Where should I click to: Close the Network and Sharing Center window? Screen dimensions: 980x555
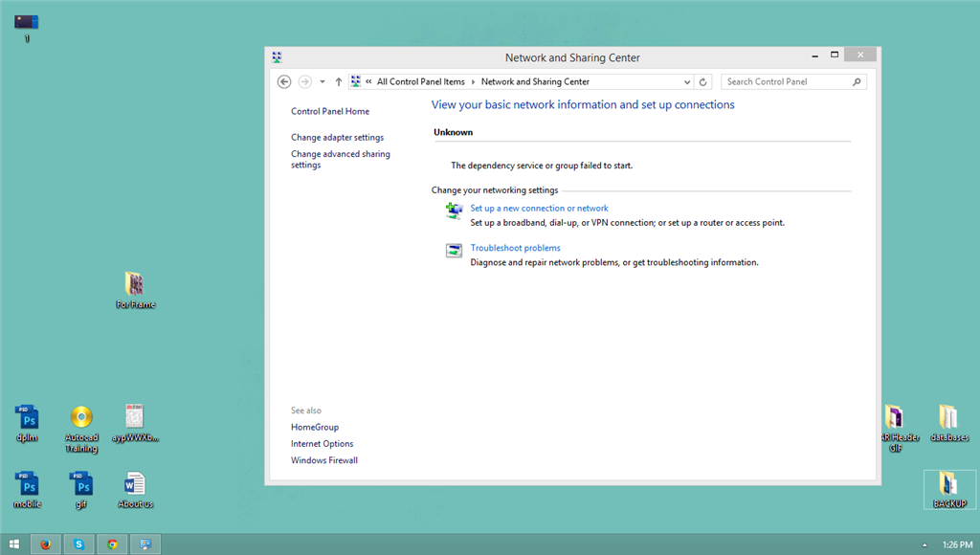[860, 55]
